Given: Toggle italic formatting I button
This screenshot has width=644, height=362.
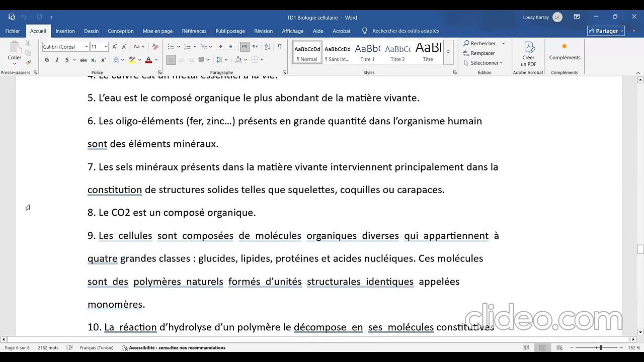Looking at the screenshot, I should 57,60.
